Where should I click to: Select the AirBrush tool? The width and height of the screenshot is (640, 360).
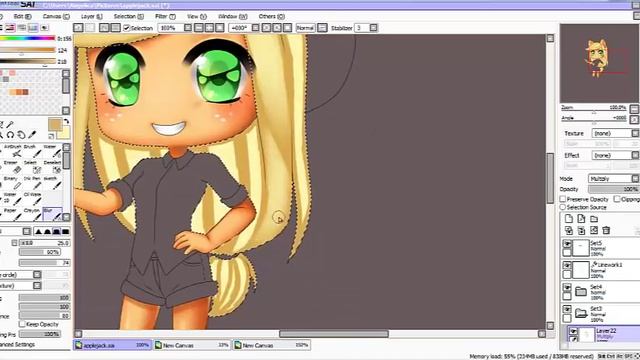13,151
